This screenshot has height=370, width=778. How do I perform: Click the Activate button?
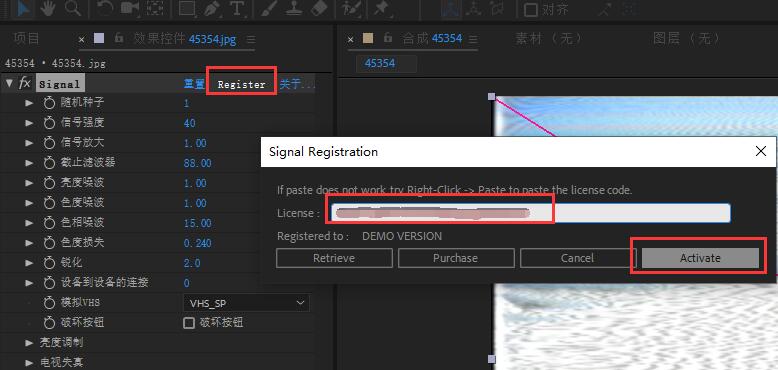(700, 258)
